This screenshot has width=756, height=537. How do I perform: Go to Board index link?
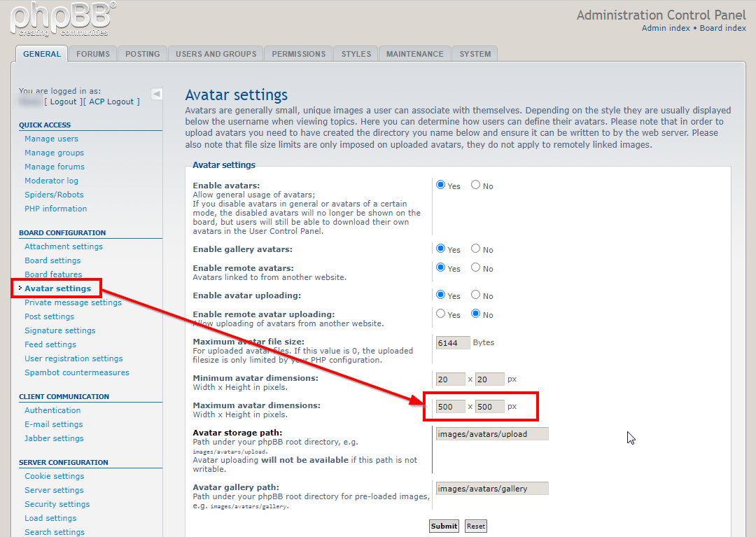point(722,28)
